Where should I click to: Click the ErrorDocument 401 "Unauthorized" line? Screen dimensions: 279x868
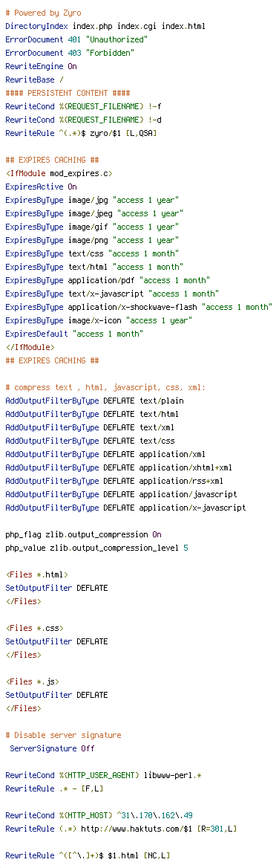[76, 39]
